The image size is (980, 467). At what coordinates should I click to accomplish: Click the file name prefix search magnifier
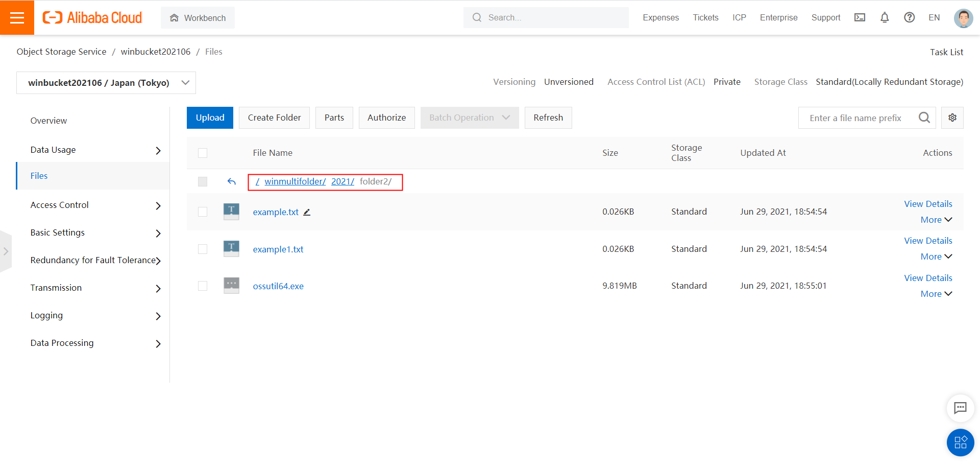[x=924, y=118]
